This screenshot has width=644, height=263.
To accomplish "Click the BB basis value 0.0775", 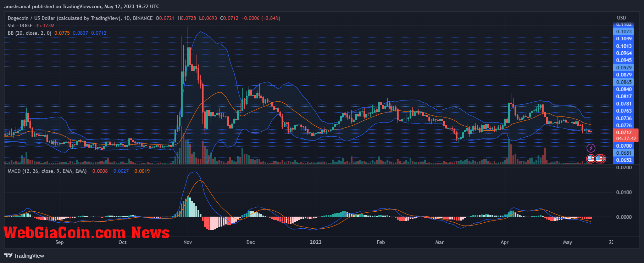I will click(62, 33).
